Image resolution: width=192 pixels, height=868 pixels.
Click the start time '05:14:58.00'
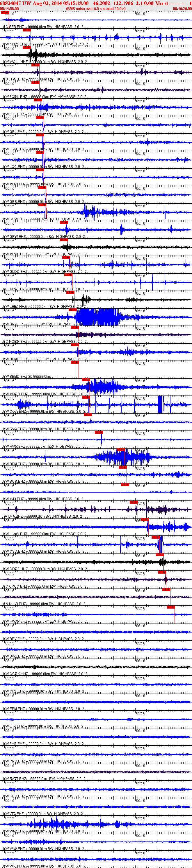(9, 8)
